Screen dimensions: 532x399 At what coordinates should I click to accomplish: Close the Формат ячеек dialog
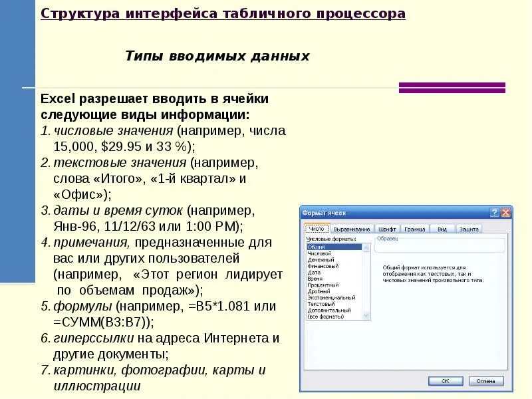506,213
